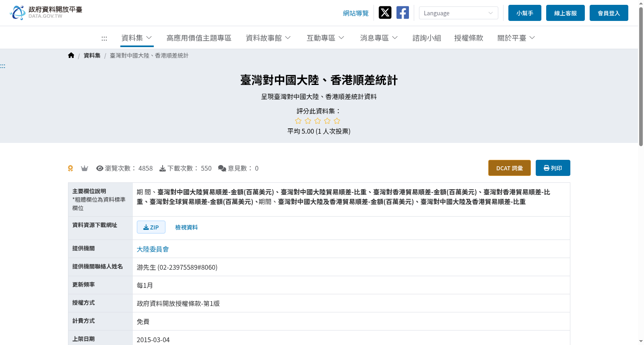Rate dataset with the second star
Screen dimensions: 644x345
(x=308, y=121)
